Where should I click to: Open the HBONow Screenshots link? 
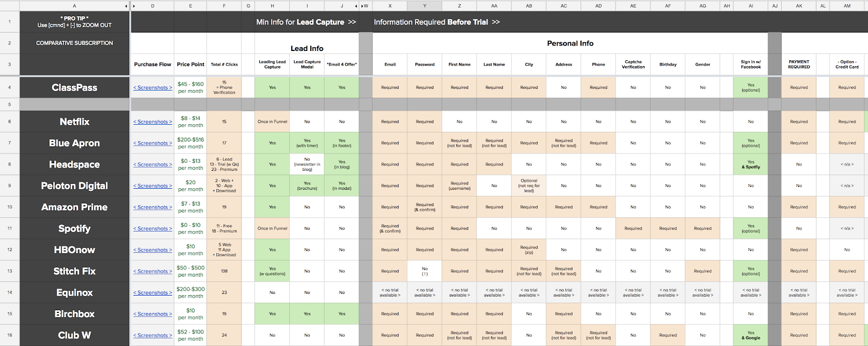152,250
